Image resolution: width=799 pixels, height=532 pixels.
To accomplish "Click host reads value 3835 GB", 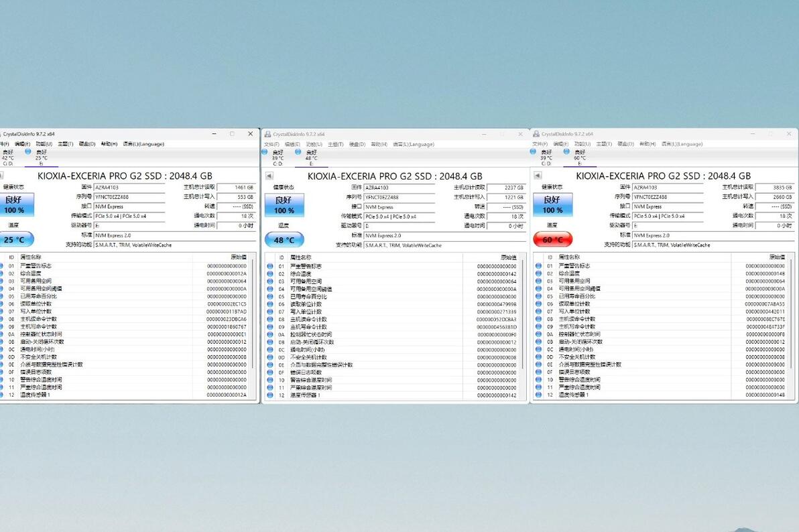I will [774, 188].
